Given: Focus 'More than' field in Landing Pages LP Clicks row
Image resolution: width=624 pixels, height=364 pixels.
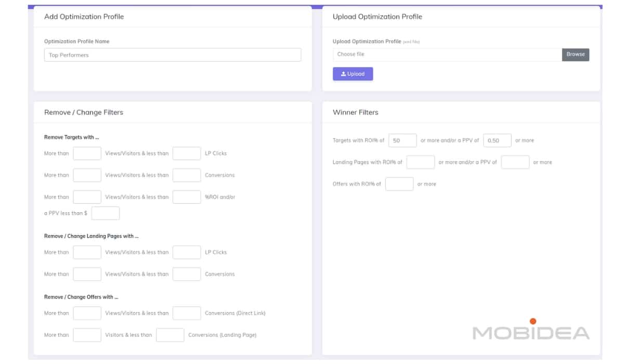Looking at the screenshot, I should pos(87,252).
